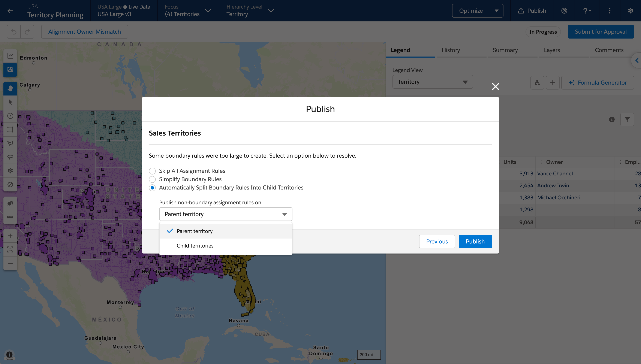
Task: Choose Child territories option in list
Action: pyautogui.click(x=226, y=246)
